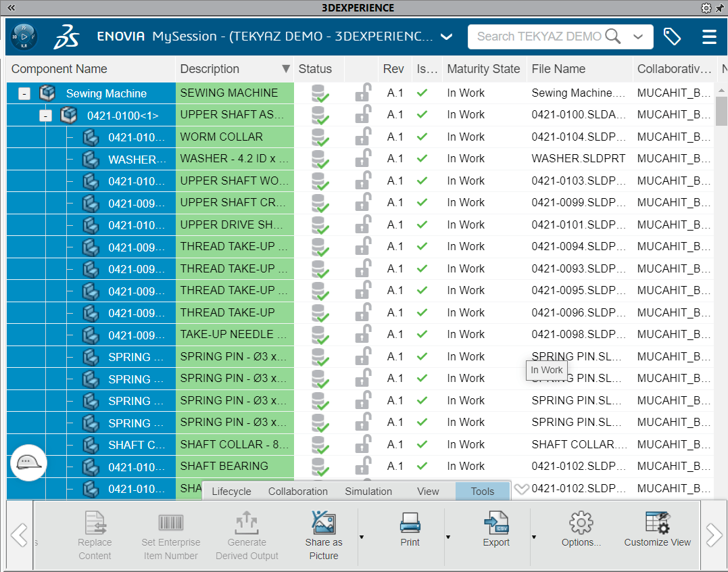728x572 pixels.
Task: Select the Tools tab
Action: [x=483, y=492]
